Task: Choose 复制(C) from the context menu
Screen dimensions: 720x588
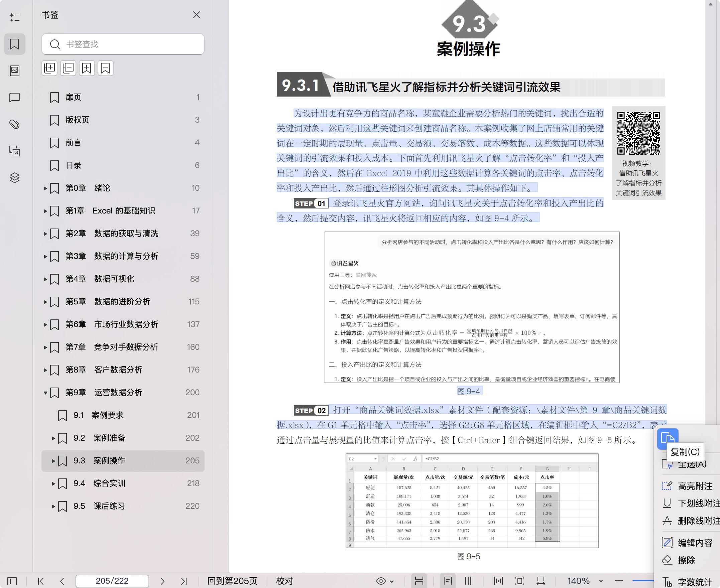Action: coord(668,439)
